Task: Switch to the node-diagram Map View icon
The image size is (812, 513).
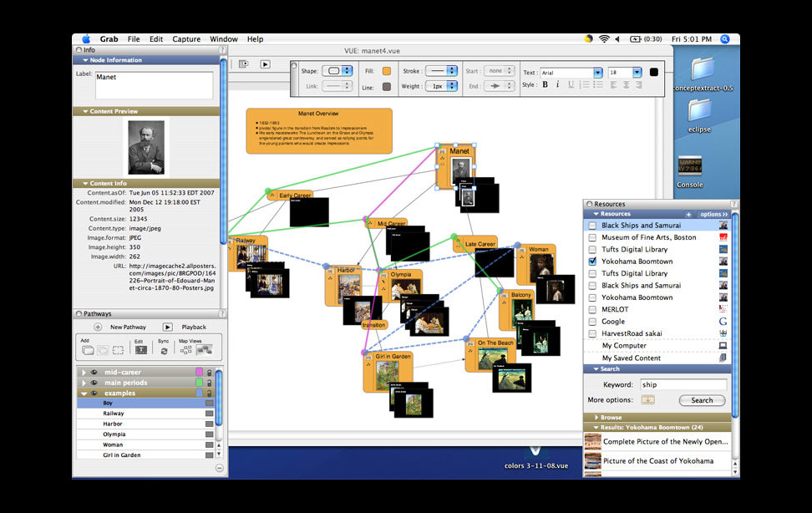Action: (185, 350)
